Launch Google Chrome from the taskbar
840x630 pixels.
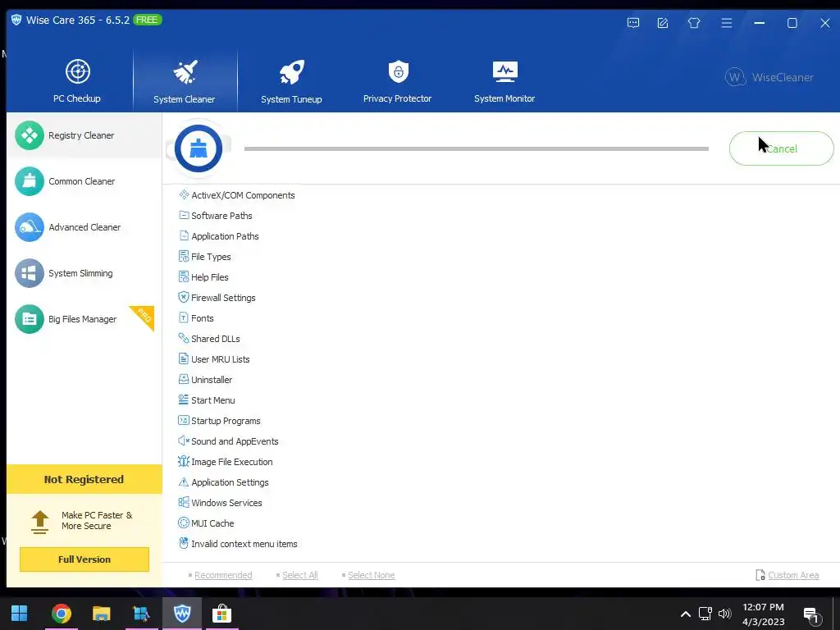pyautogui.click(x=61, y=614)
